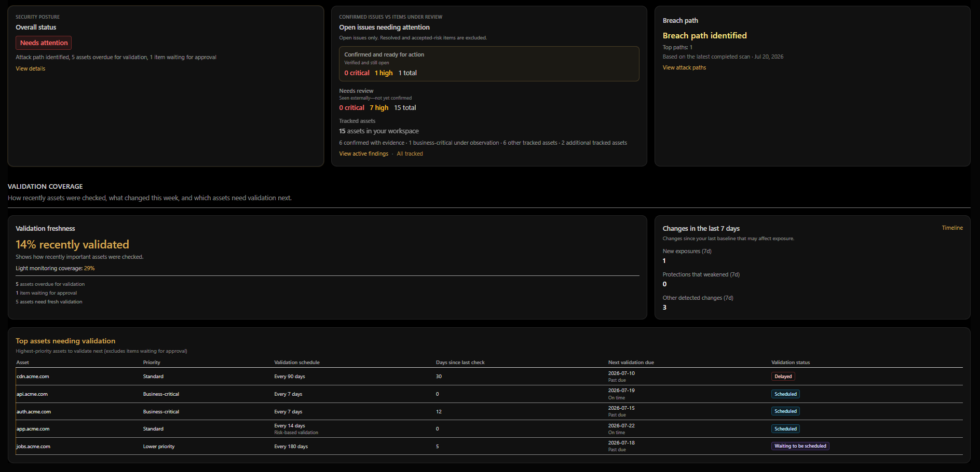Click the 14% recently validated figure
This screenshot has width=980, height=472.
pyautogui.click(x=72, y=244)
